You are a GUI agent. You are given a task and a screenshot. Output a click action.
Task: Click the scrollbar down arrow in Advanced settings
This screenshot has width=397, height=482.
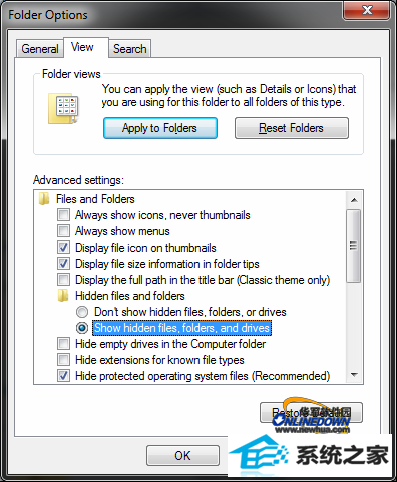tap(354, 375)
